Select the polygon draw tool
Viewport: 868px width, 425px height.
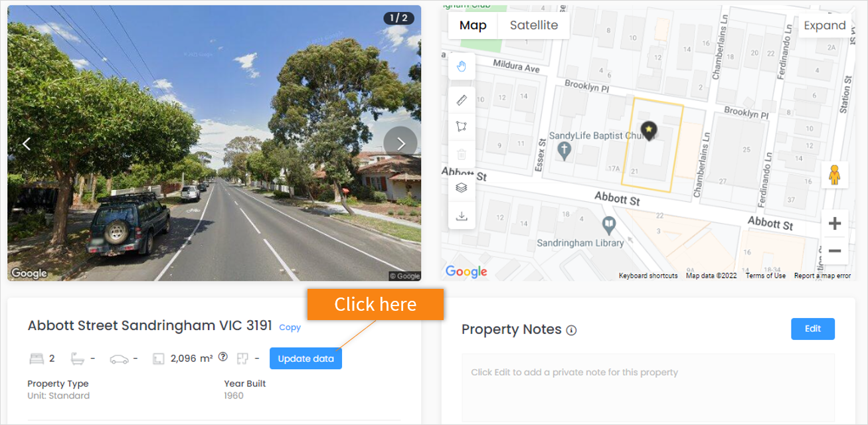[462, 126]
